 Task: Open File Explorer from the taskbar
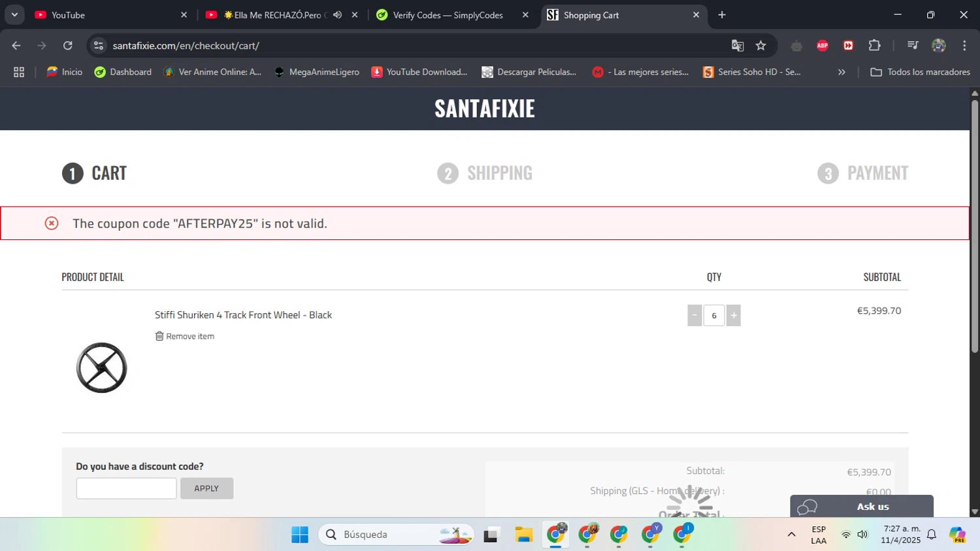pos(523,535)
